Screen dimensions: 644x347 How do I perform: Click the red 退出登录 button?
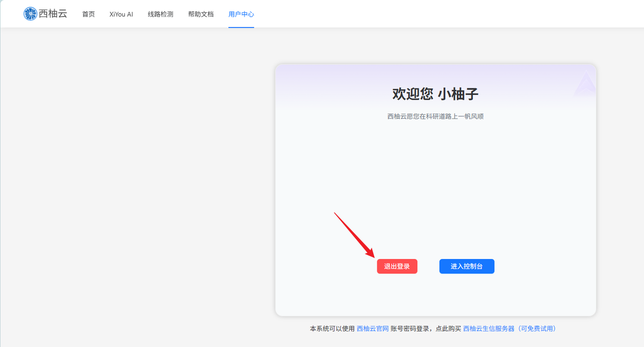pos(397,267)
